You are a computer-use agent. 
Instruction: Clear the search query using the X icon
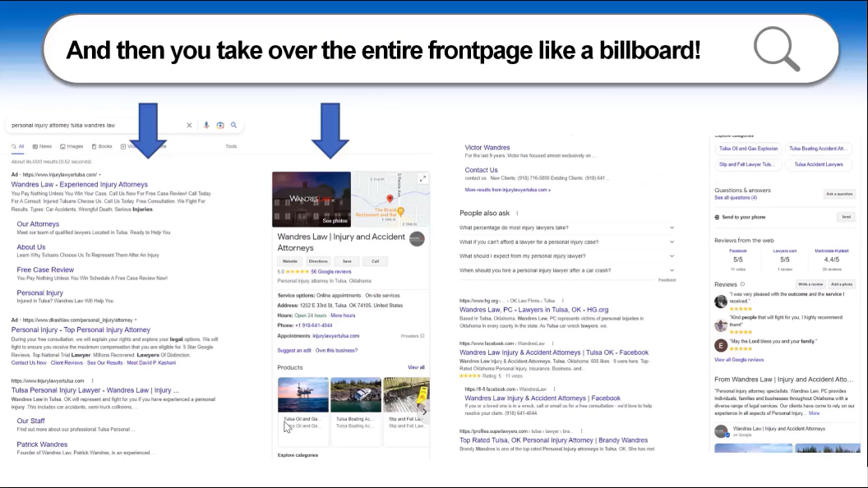pyautogui.click(x=189, y=125)
